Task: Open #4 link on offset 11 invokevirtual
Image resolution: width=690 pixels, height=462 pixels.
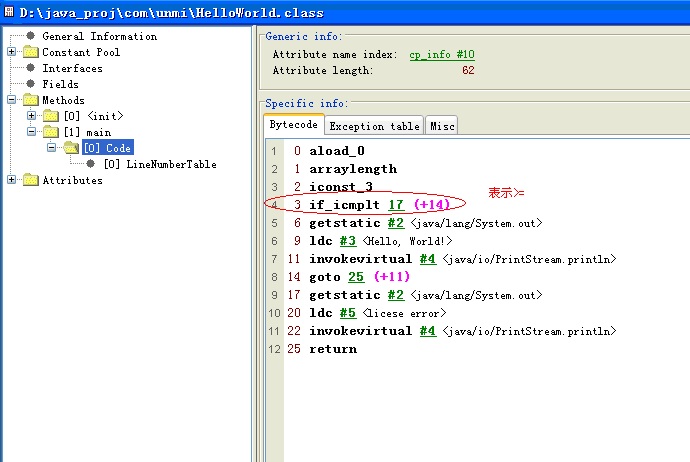Action: tap(427, 259)
